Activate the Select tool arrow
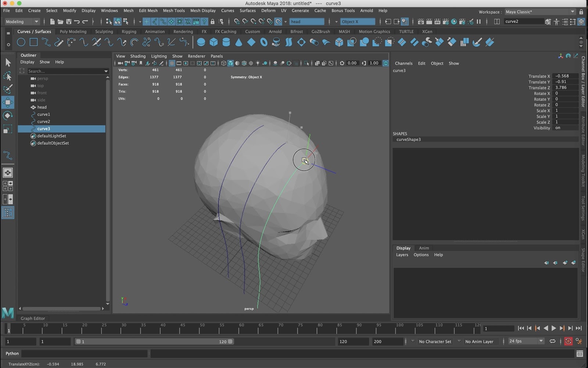The width and height of the screenshot is (588, 368). pos(8,63)
